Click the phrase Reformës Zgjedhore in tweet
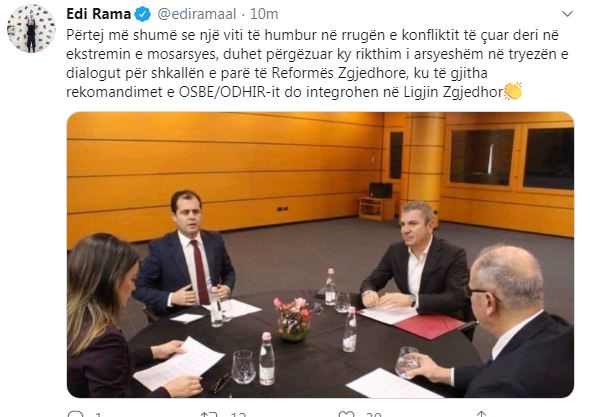This screenshot has height=417, width=590. point(338,73)
